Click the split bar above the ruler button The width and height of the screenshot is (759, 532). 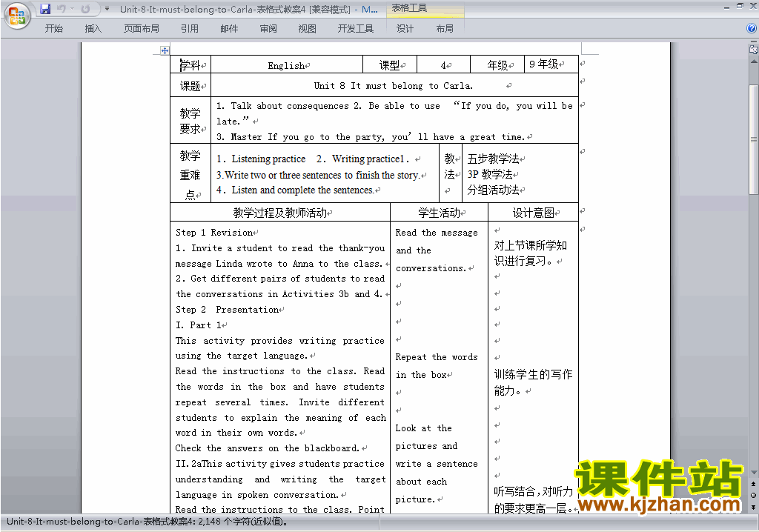pos(753,42)
